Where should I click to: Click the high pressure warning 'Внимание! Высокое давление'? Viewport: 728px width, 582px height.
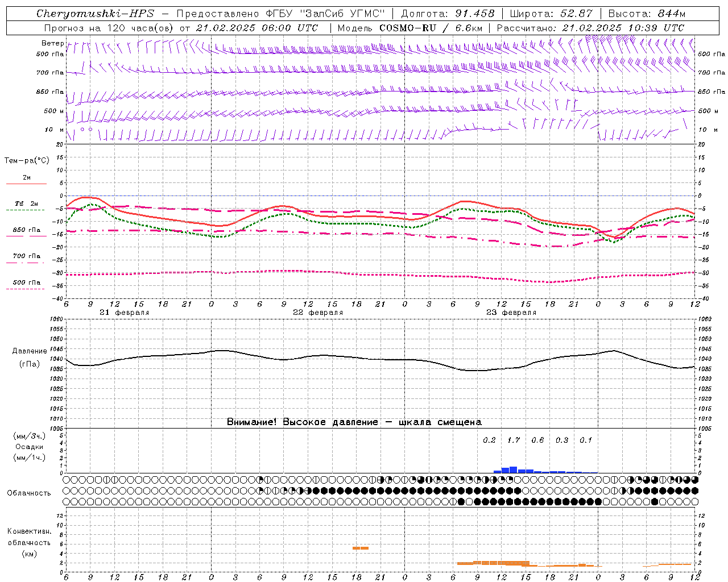point(303,422)
